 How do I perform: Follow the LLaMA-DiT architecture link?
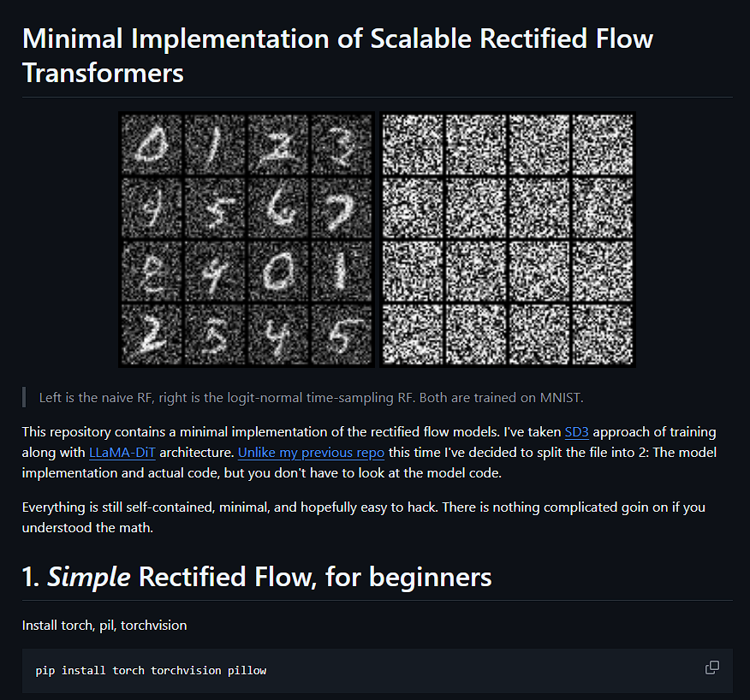point(122,453)
